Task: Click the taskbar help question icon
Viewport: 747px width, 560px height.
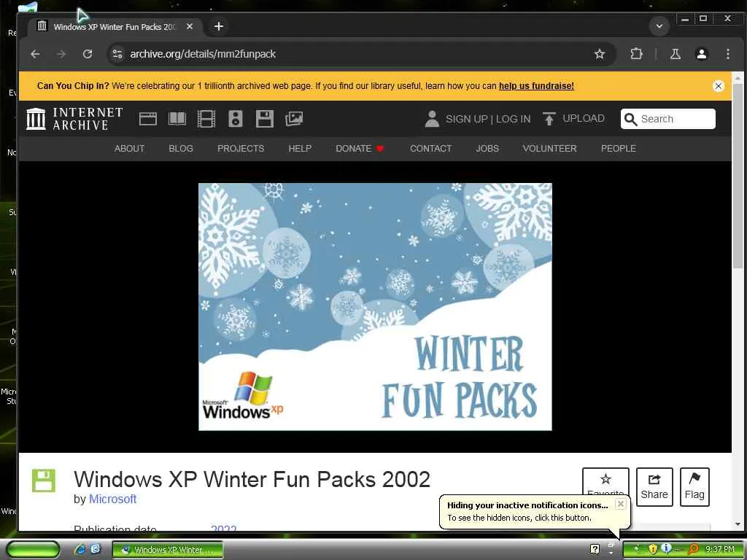Action: click(595, 550)
